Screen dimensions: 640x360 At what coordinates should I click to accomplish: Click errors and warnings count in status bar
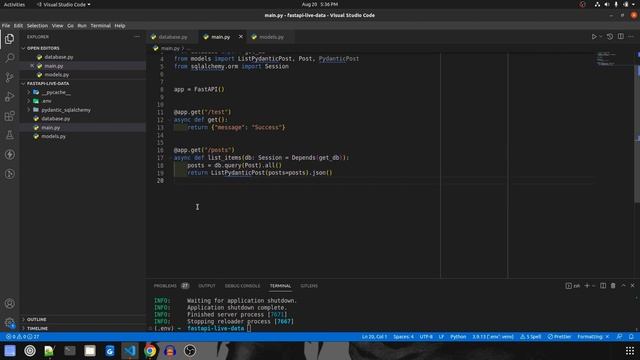pyautogui.click(x=22, y=337)
